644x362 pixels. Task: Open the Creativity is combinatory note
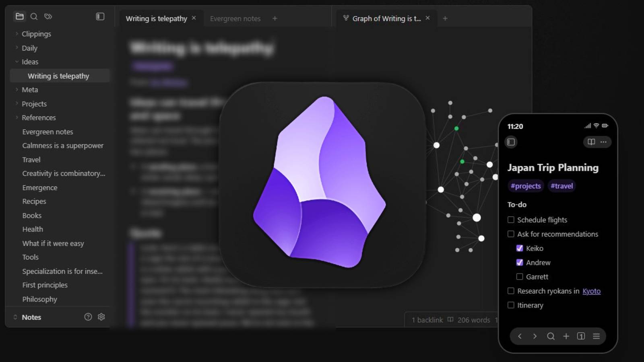pyautogui.click(x=64, y=173)
